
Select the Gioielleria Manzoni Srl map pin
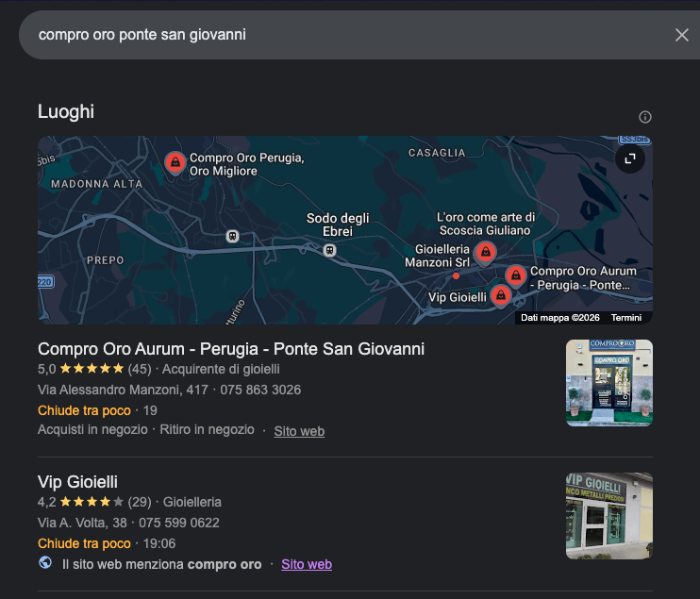[486, 252]
